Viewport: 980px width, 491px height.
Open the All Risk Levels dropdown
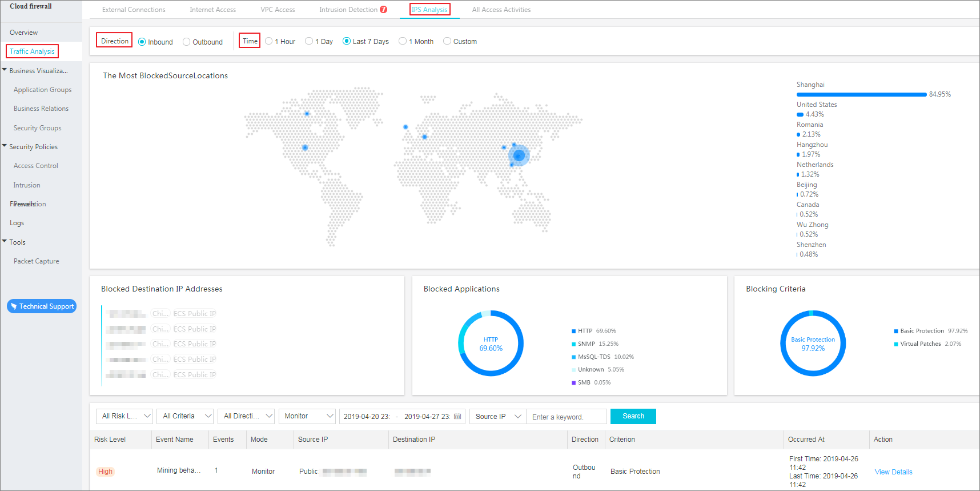[x=124, y=416]
